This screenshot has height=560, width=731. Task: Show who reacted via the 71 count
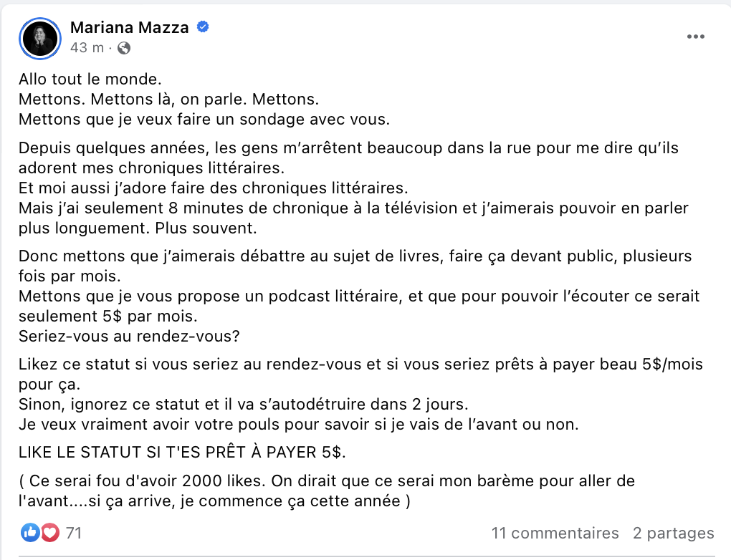click(x=74, y=533)
